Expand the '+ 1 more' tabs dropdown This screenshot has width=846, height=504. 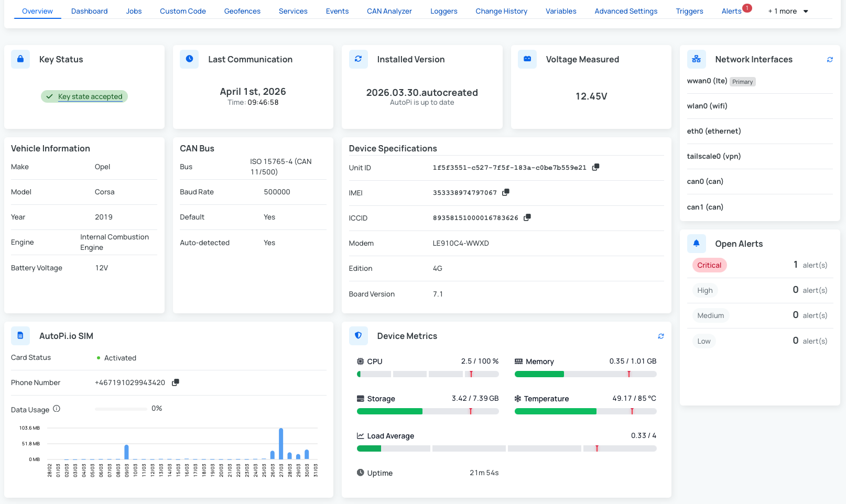pyautogui.click(x=788, y=11)
